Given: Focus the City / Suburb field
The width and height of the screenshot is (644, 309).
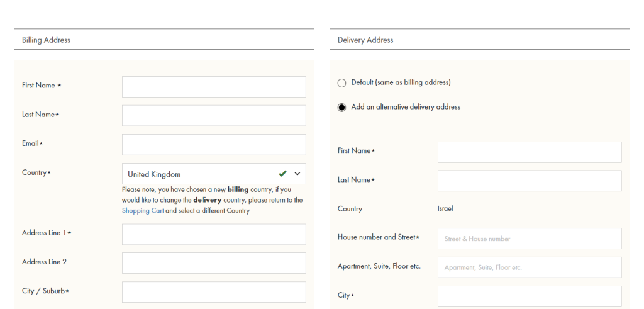Looking at the screenshot, I should click(214, 292).
